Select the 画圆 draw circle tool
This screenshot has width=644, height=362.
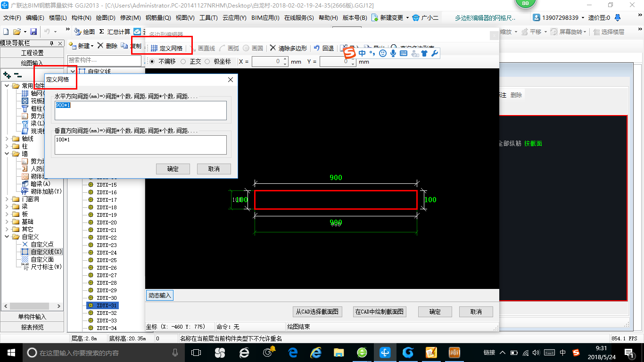253,48
